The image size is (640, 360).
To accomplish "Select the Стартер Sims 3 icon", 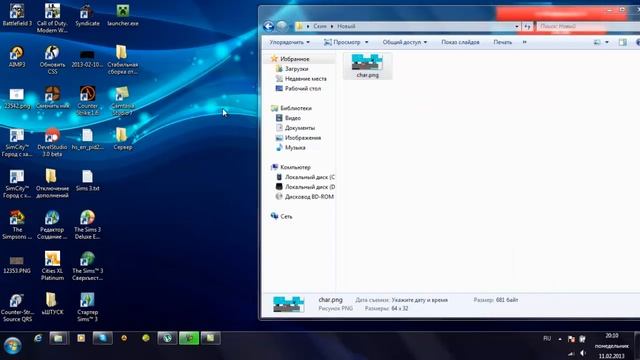I will tap(87, 307).
